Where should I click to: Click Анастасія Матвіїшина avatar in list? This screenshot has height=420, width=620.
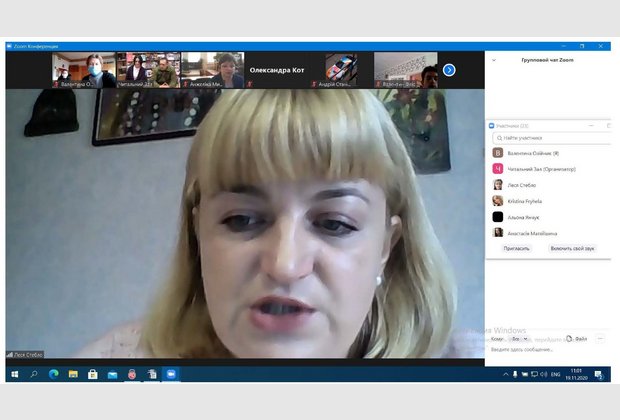coord(497,233)
